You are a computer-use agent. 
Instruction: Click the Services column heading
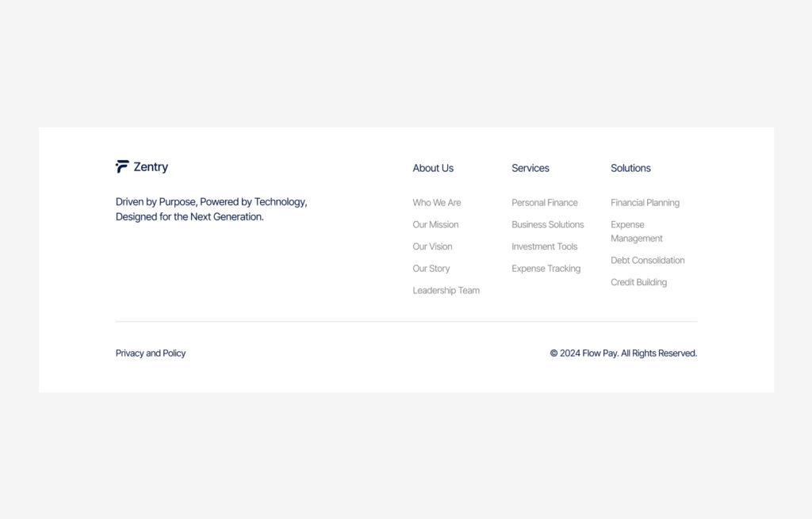530,168
